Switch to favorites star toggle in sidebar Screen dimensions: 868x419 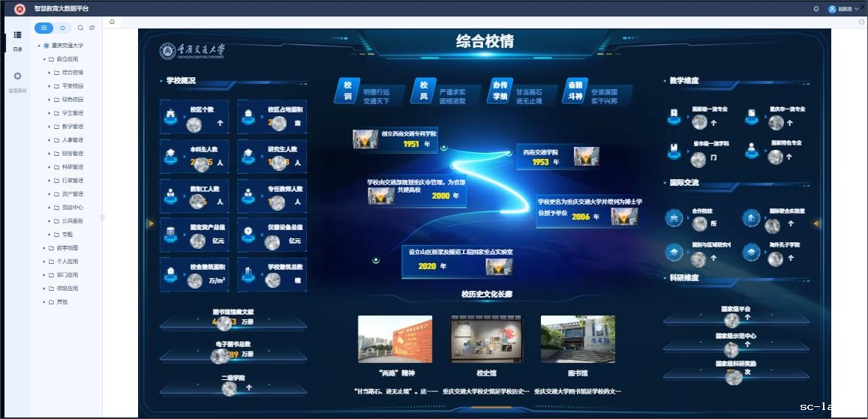62,28
